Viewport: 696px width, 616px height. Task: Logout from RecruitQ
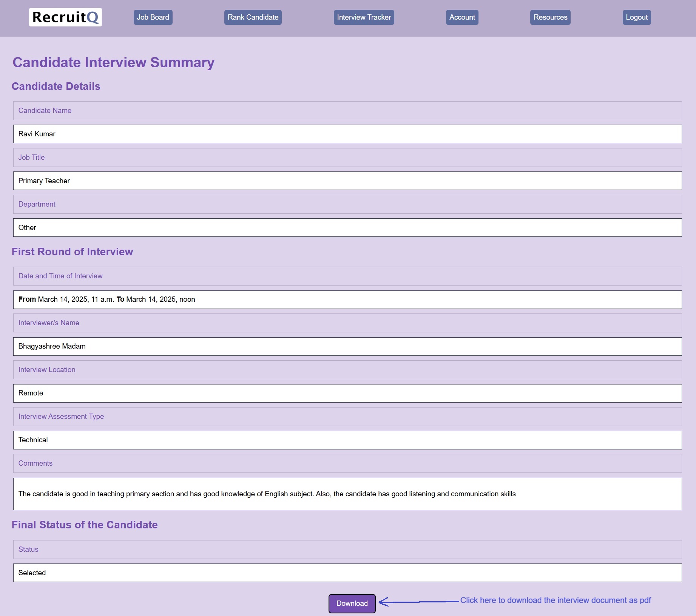point(636,17)
